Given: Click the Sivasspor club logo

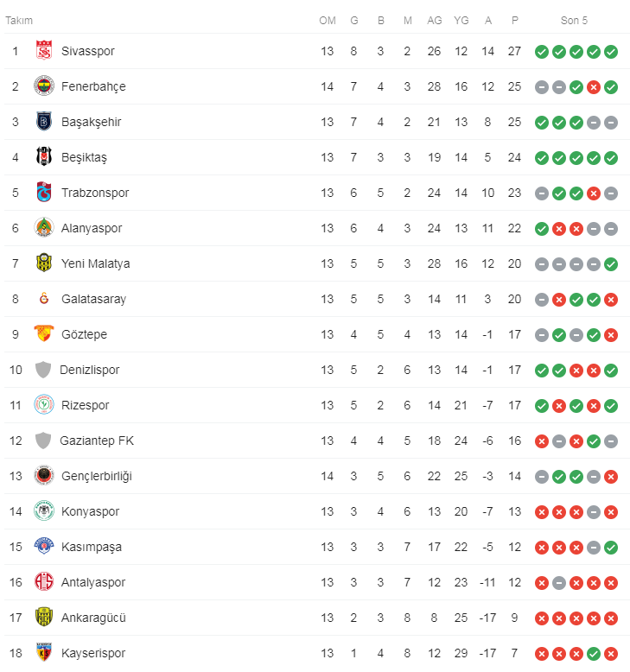Looking at the screenshot, I should (44, 51).
